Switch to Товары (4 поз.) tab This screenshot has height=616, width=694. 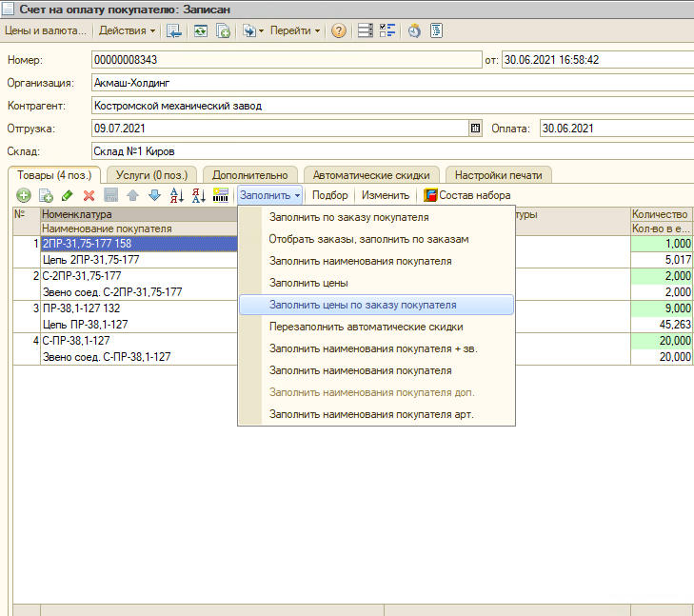tap(54, 175)
